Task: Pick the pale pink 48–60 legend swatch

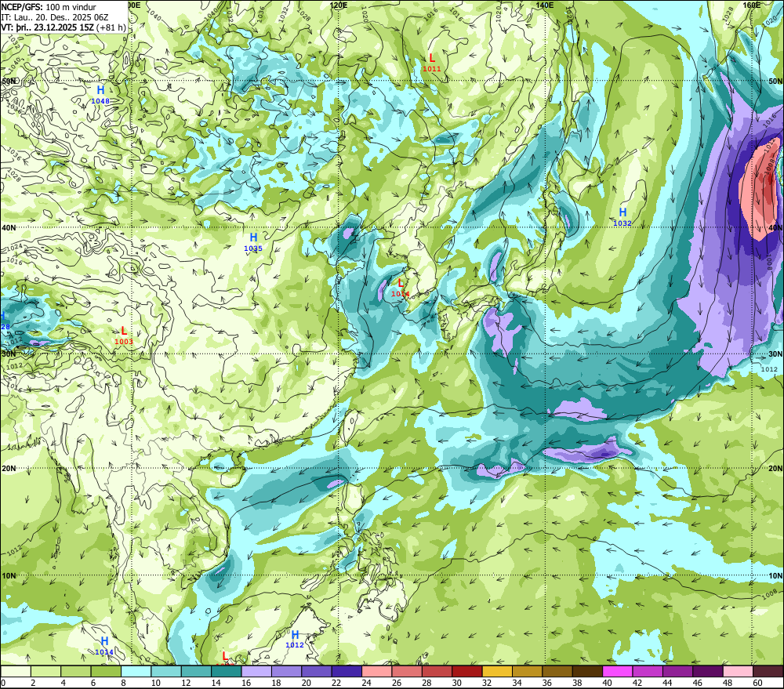Action: click(738, 672)
